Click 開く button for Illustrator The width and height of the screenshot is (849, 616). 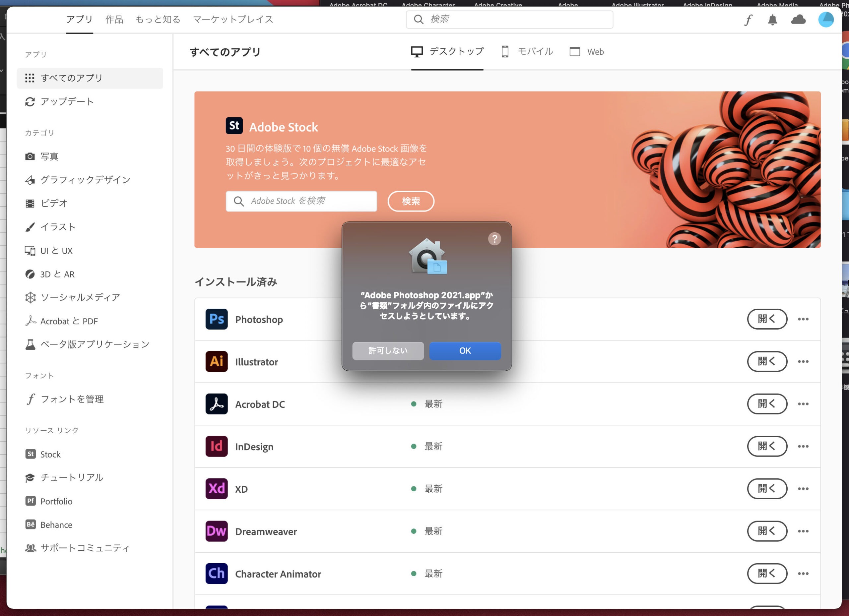[767, 361]
